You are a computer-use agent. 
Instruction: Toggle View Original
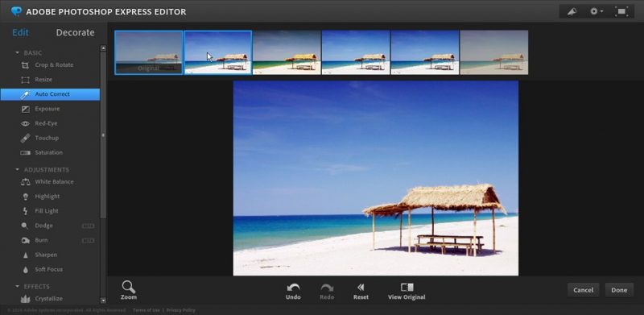(407, 291)
